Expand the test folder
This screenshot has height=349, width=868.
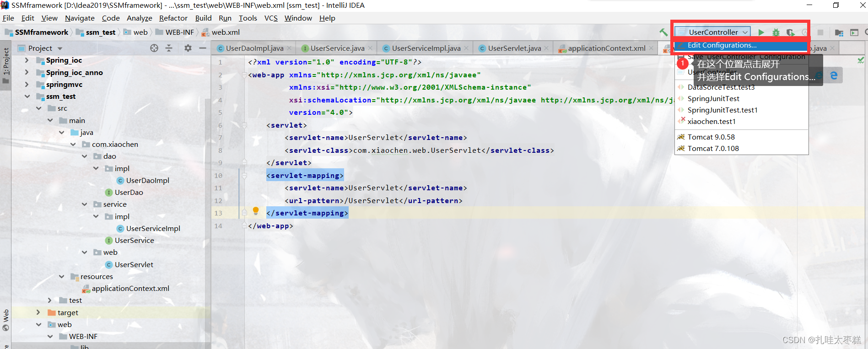(x=50, y=300)
